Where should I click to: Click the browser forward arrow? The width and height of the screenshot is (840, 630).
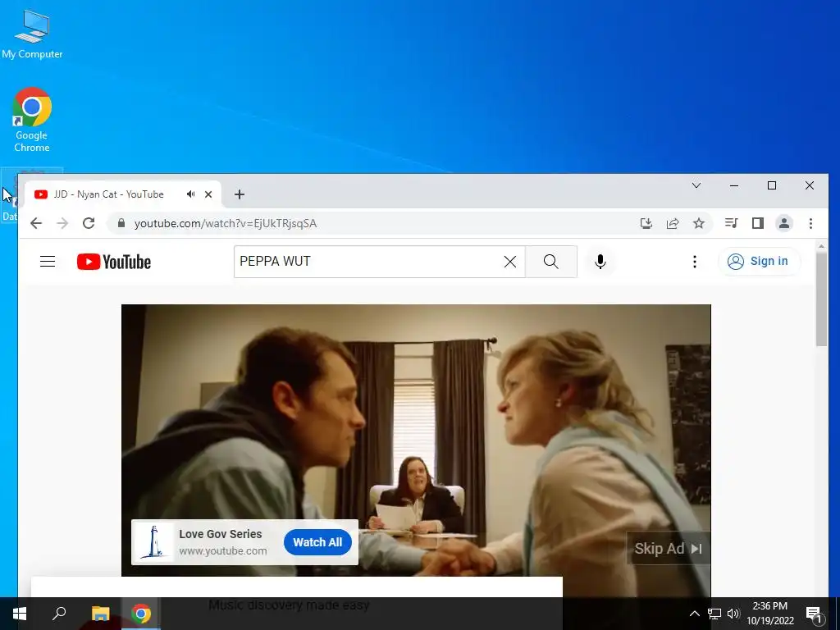62,223
